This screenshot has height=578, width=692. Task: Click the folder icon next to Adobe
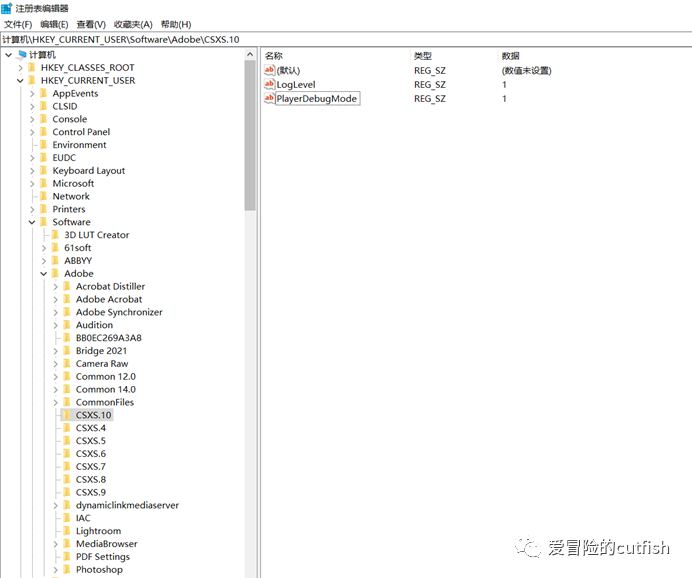pyautogui.click(x=56, y=273)
